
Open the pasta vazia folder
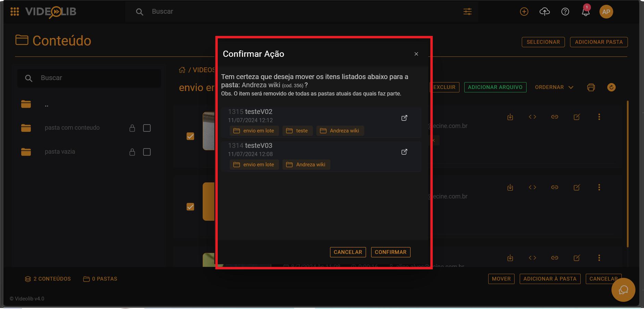(60, 152)
